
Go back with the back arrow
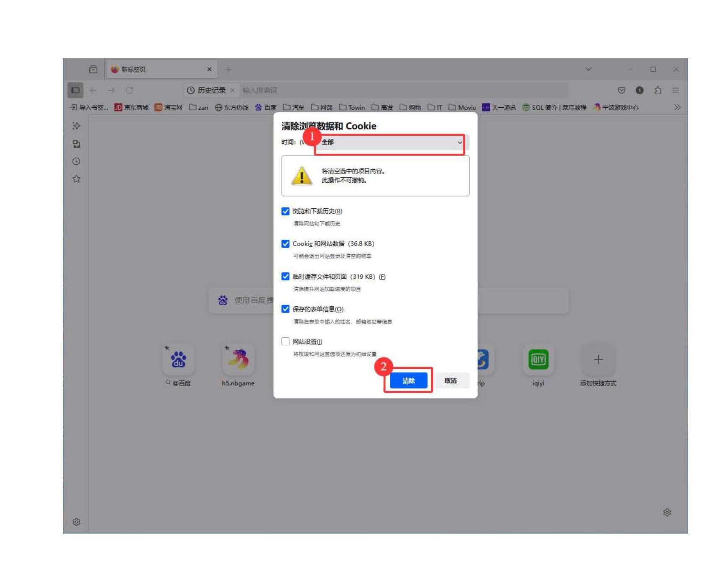click(94, 90)
